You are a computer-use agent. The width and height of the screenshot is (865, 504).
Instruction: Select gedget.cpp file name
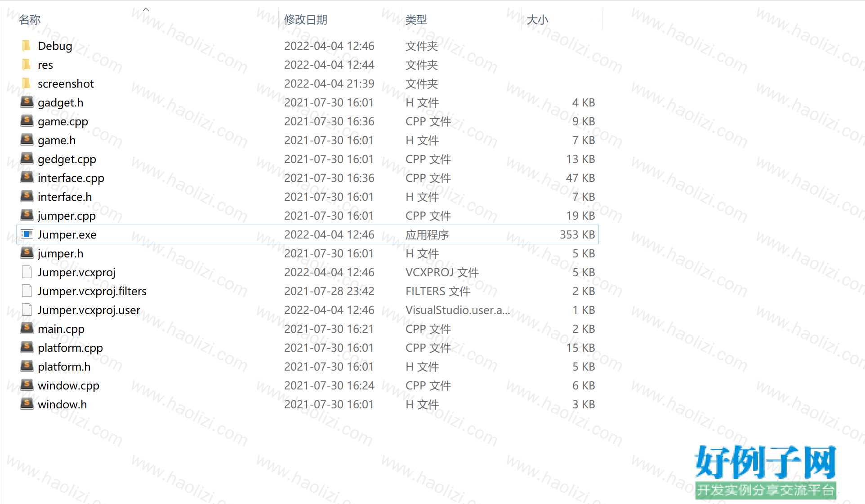click(67, 159)
